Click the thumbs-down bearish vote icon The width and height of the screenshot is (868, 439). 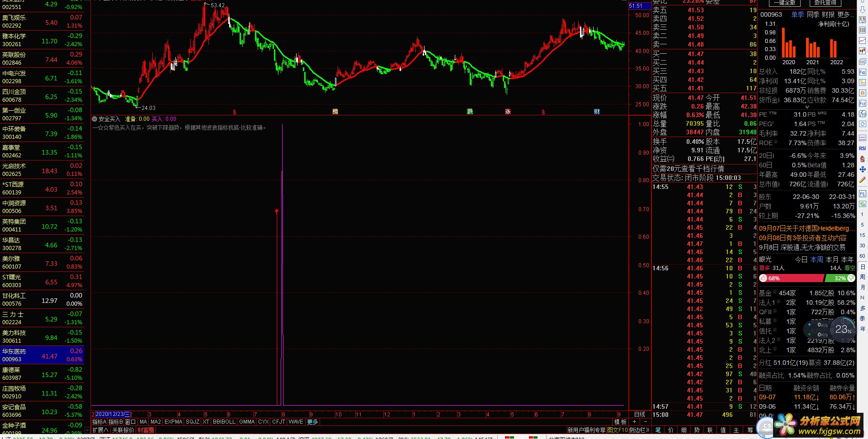pyautogui.click(x=850, y=278)
